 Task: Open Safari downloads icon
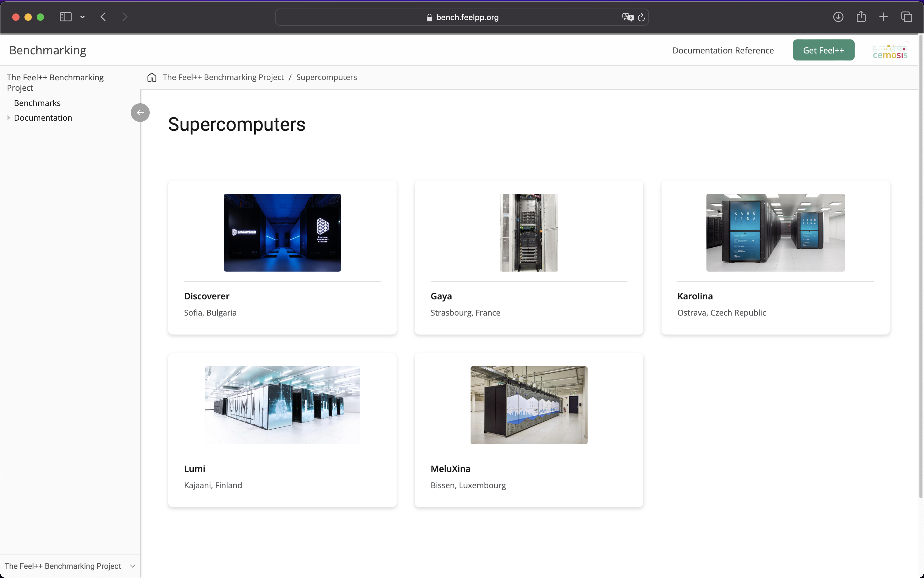(x=838, y=17)
